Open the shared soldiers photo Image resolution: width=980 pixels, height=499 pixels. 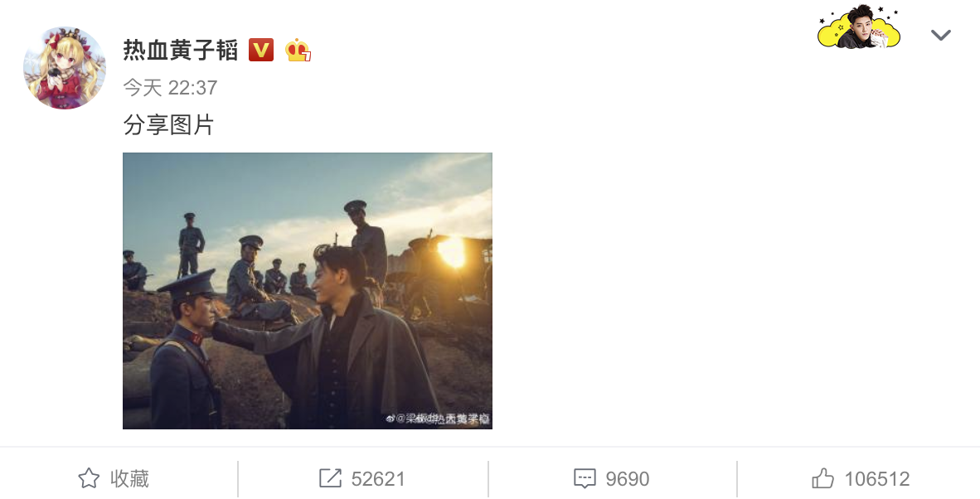pyautogui.click(x=308, y=290)
